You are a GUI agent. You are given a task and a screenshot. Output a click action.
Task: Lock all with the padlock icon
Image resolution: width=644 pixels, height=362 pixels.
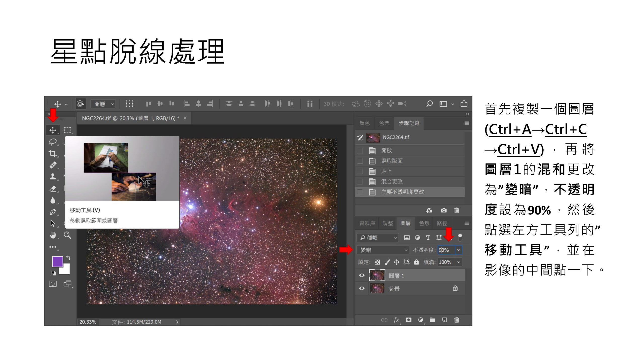[417, 262]
